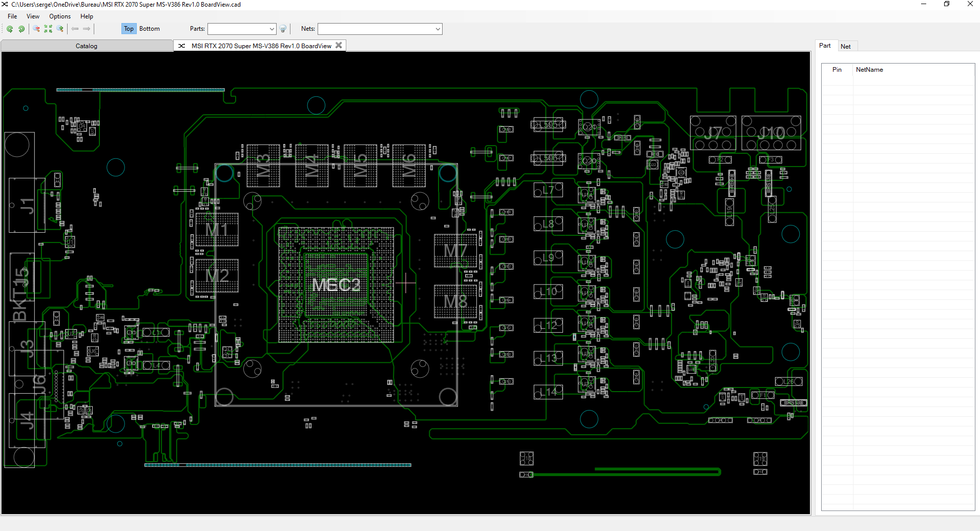Switch board view to Bottom side
980x531 pixels.
point(149,29)
